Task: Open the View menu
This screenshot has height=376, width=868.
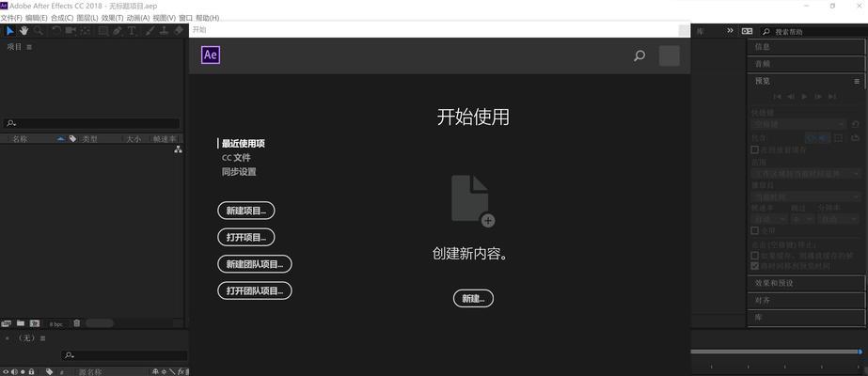Action: point(165,18)
